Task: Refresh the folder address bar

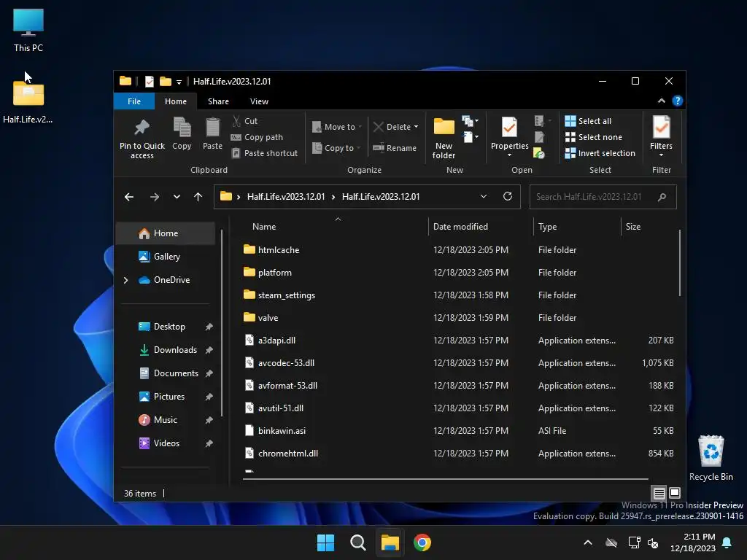Action: tap(508, 197)
